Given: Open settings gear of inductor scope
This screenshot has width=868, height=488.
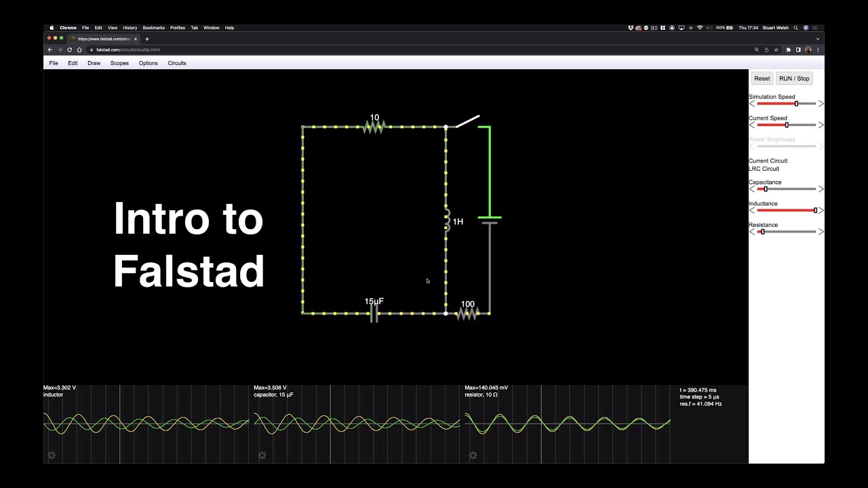Looking at the screenshot, I should tap(52, 455).
